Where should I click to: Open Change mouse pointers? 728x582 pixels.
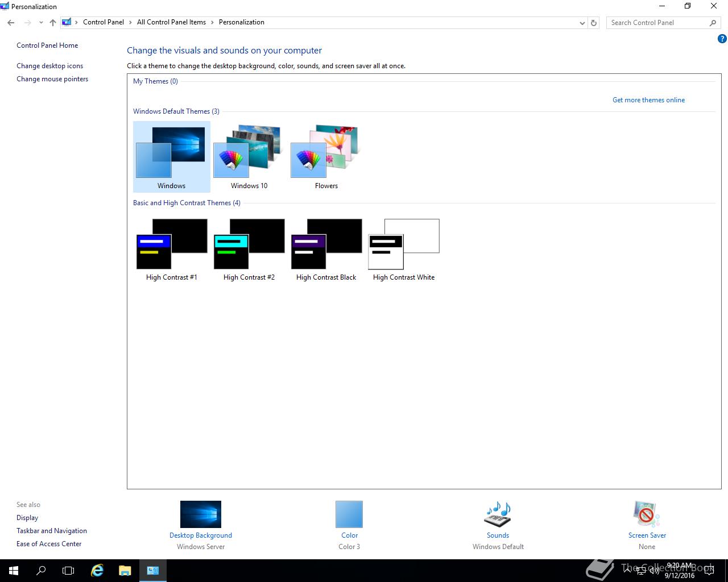pos(52,79)
